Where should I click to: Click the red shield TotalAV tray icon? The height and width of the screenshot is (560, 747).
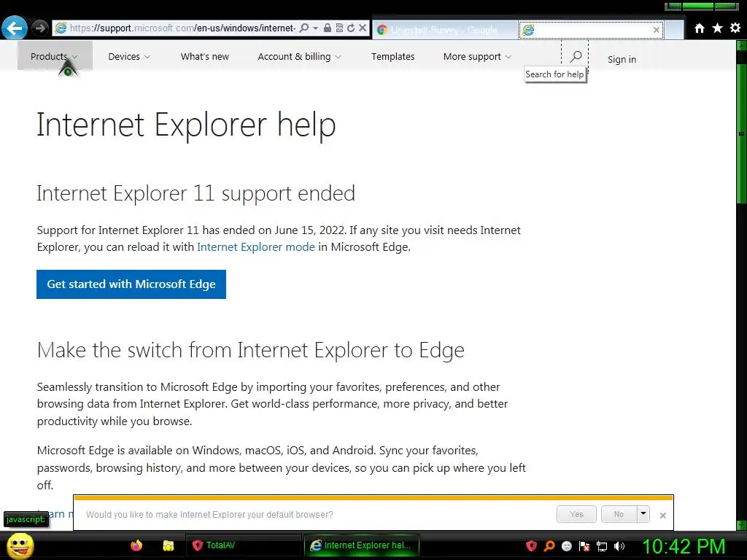click(531, 545)
